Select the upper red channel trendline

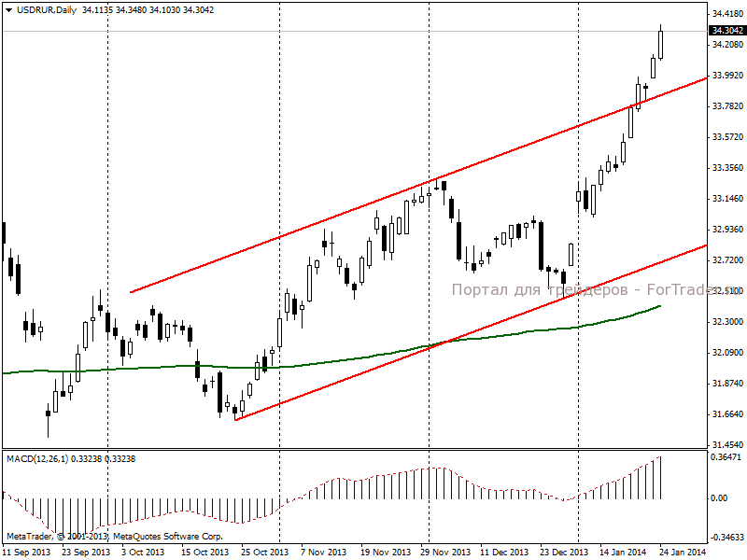pos(418,185)
